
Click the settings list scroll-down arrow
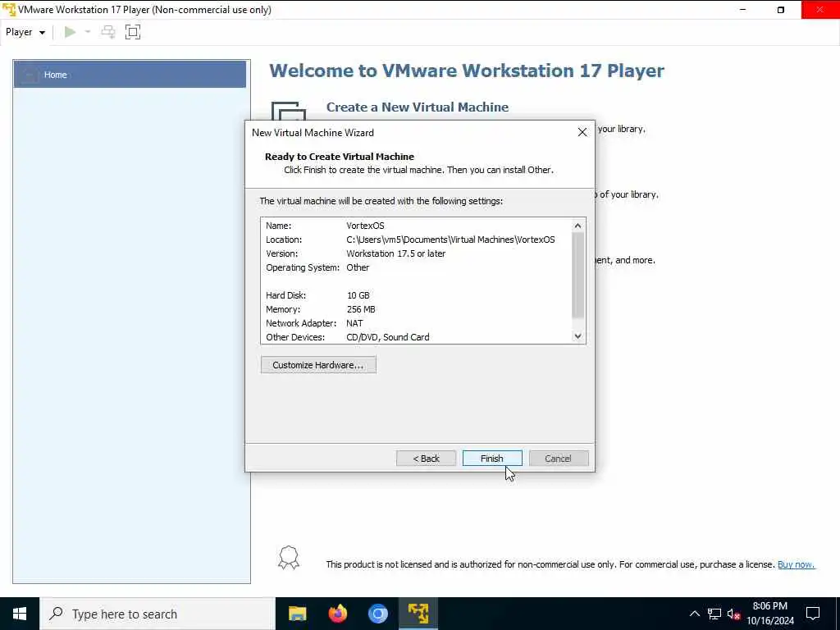point(577,336)
